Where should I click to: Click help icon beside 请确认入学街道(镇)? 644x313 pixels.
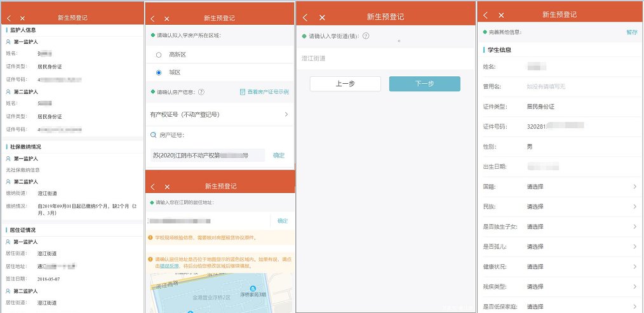tap(366, 36)
